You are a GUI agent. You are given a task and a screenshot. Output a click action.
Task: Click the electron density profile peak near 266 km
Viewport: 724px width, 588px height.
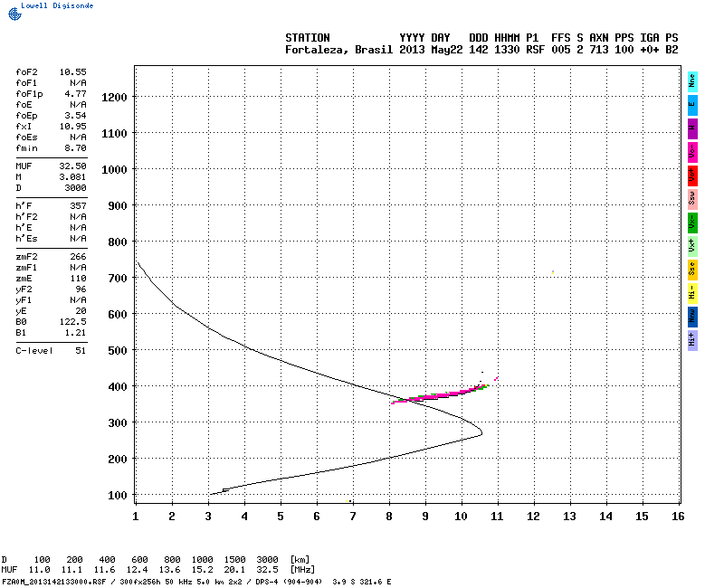click(x=481, y=433)
